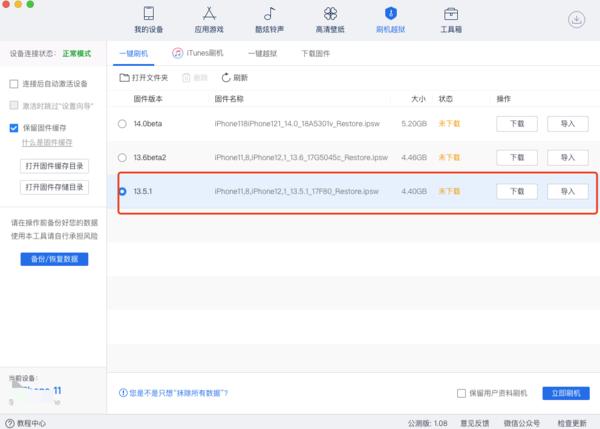Image resolution: width=600 pixels, height=429 pixels.
Task: Click the iPhone 14.0 18A5301v Restore.ipsw filename
Action: click(x=297, y=124)
